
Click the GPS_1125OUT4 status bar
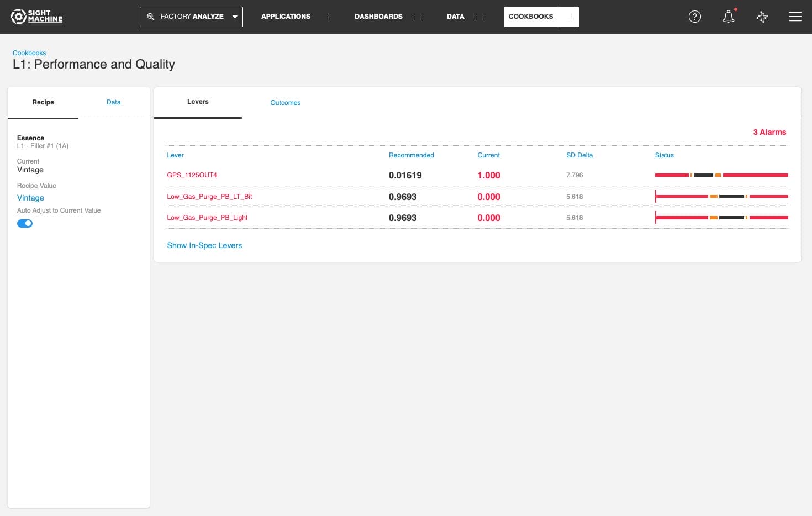click(x=721, y=175)
